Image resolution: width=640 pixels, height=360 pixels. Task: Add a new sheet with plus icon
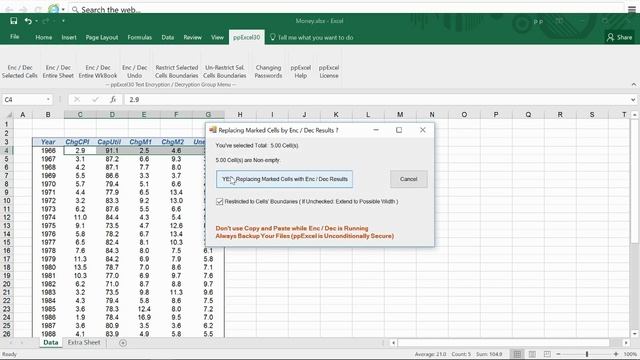[x=123, y=343]
